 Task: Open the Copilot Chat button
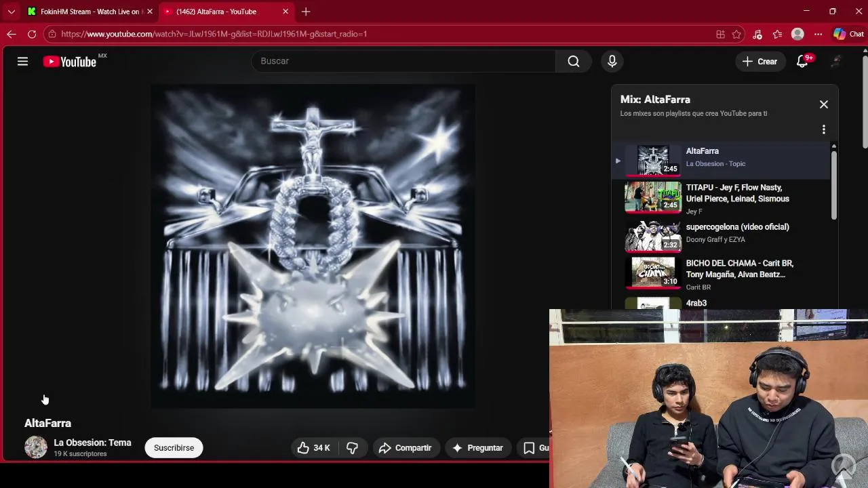[848, 34]
